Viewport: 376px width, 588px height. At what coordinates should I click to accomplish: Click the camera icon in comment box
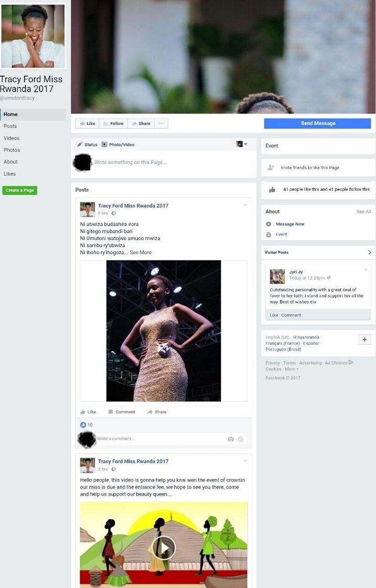coord(231,439)
